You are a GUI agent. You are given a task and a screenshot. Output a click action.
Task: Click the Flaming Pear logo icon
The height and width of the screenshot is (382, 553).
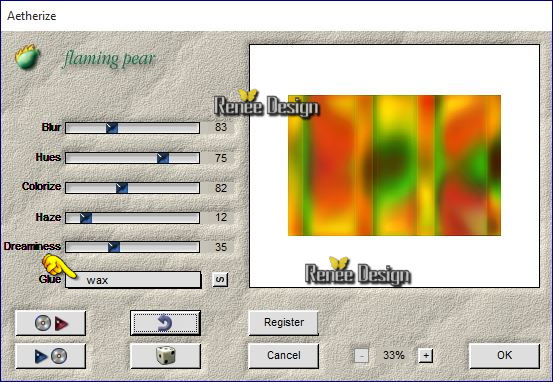tap(27, 57)
